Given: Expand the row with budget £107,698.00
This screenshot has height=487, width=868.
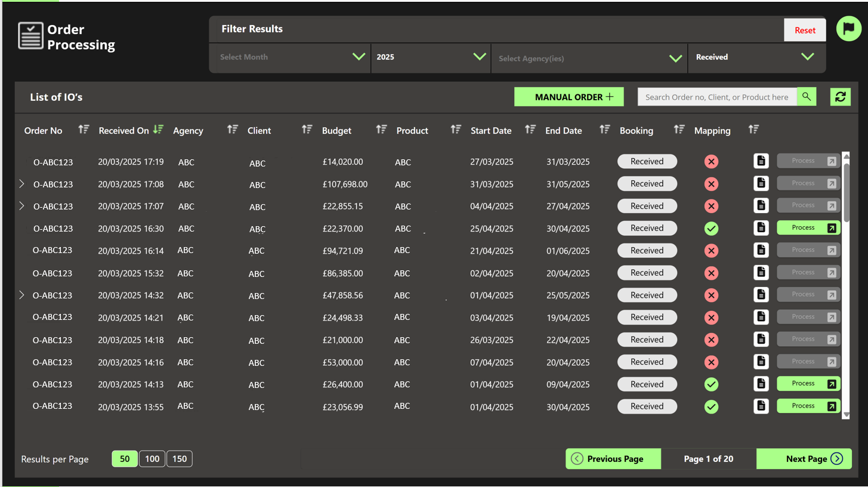Looking at the screenshot, I should (x=22, y=184).
